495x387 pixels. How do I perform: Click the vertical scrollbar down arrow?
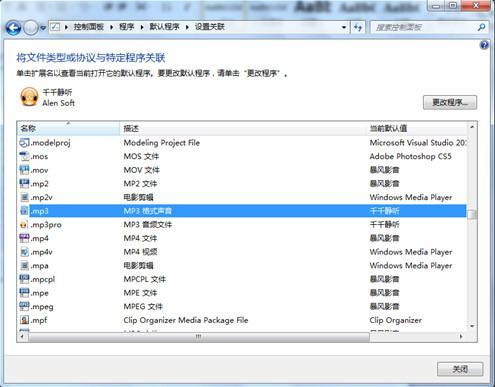472,326
